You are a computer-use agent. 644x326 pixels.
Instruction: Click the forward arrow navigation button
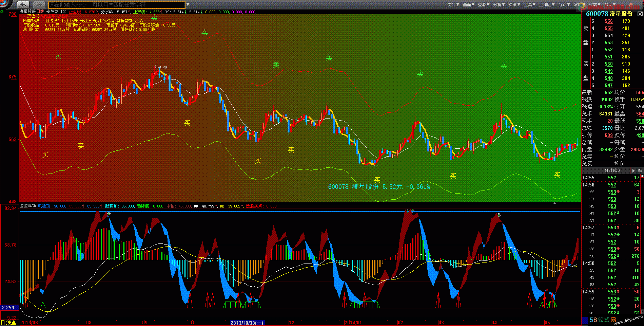[x=39, y=5]
